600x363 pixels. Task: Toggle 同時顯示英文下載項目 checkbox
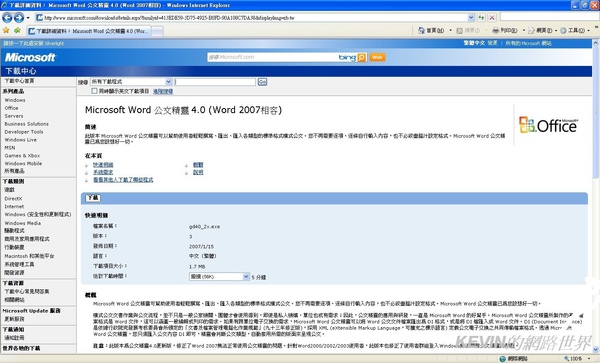coord(94,91)
